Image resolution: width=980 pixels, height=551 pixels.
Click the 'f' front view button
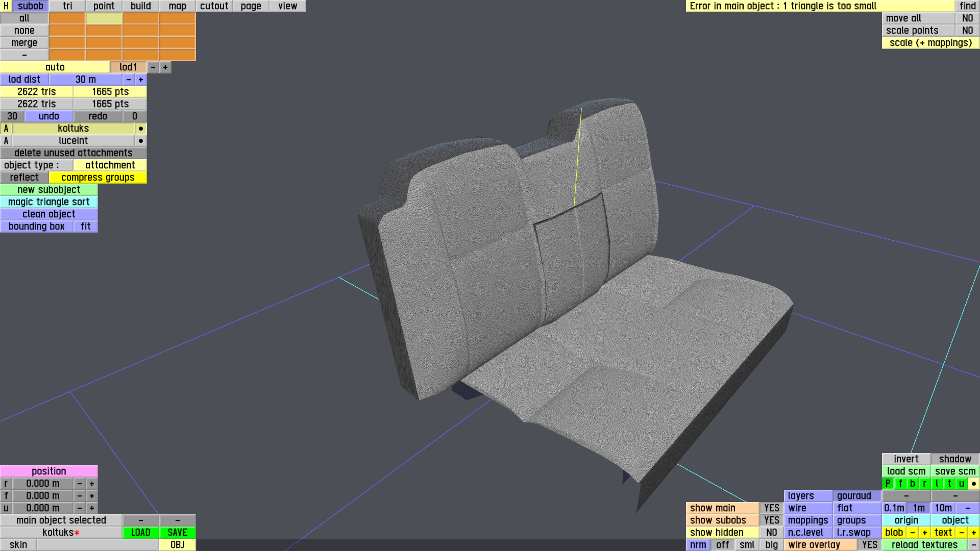pyautogui.click(x=900, y=484)
